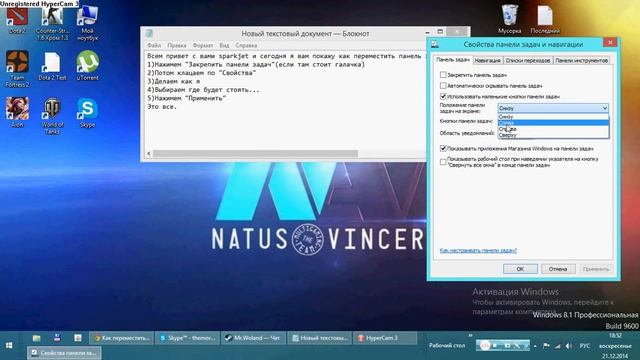The width and height of the screenshot is (640, 360).
Task: Enable Показывать рабочий стол при наведении checkbox
Action: click(443, 162)
